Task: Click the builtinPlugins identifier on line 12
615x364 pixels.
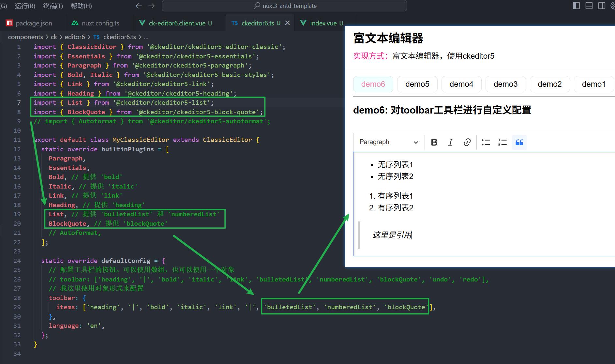Action: [127, 149]
